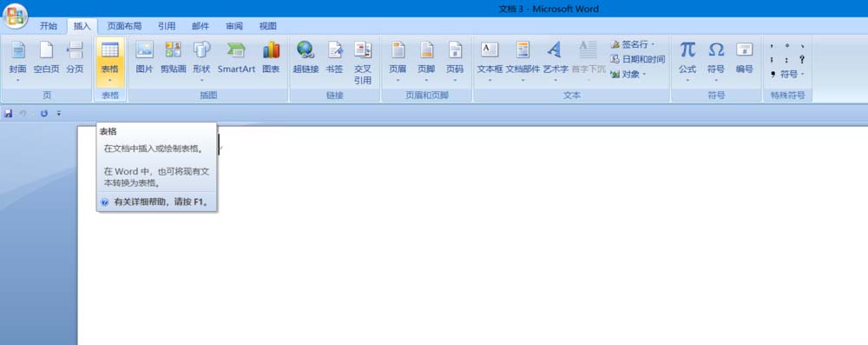Open the 页码 page number menu
The width and height of the screenshot is (868, 345).
[x=455, y=61]
